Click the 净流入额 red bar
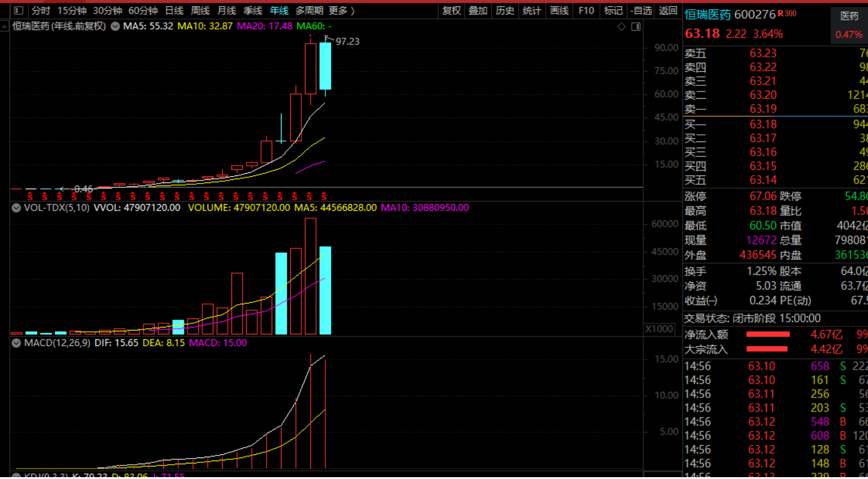Screen dimensions: 868x479 pos(768,334)
